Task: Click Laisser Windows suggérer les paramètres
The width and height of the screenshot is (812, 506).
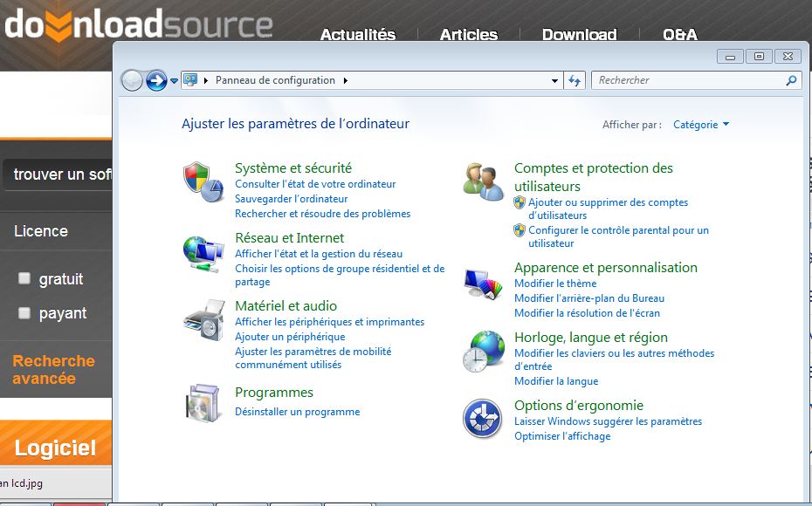Action: tap(608, 421)
